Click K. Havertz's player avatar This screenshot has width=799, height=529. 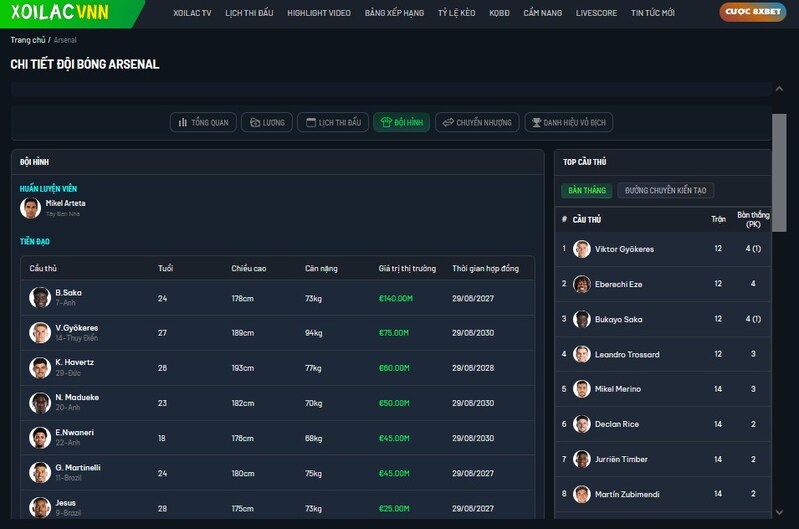click(x=40, y=367)
